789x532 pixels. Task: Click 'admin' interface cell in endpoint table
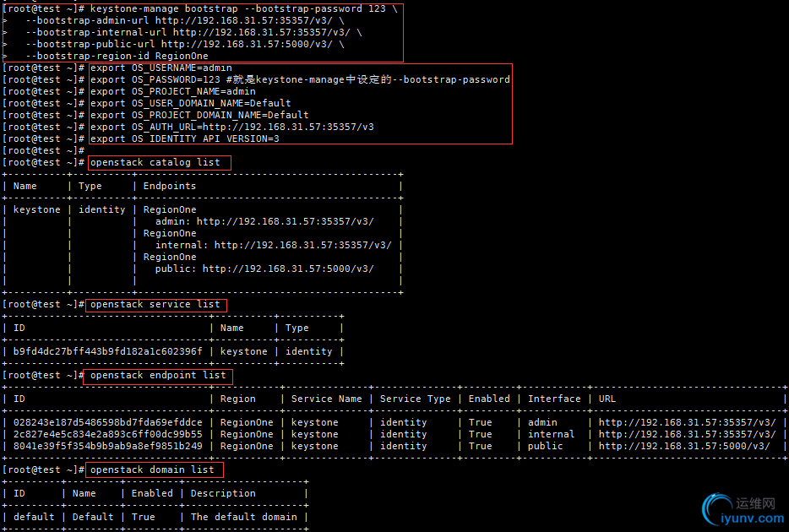tap(542, 422)
